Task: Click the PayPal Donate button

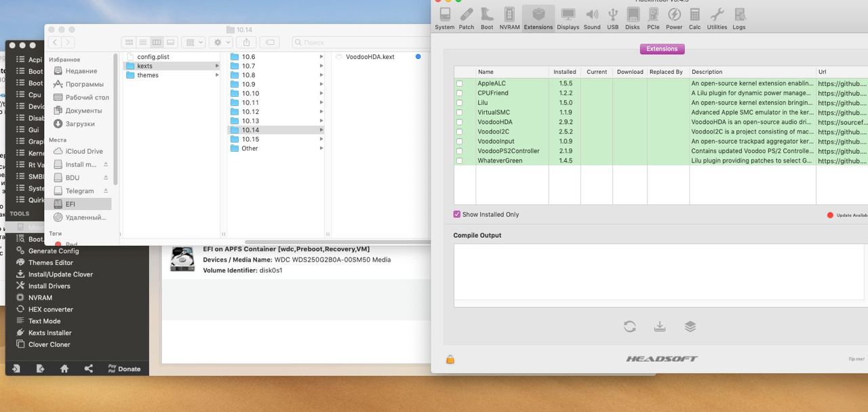Action: (x=124, y=369)
